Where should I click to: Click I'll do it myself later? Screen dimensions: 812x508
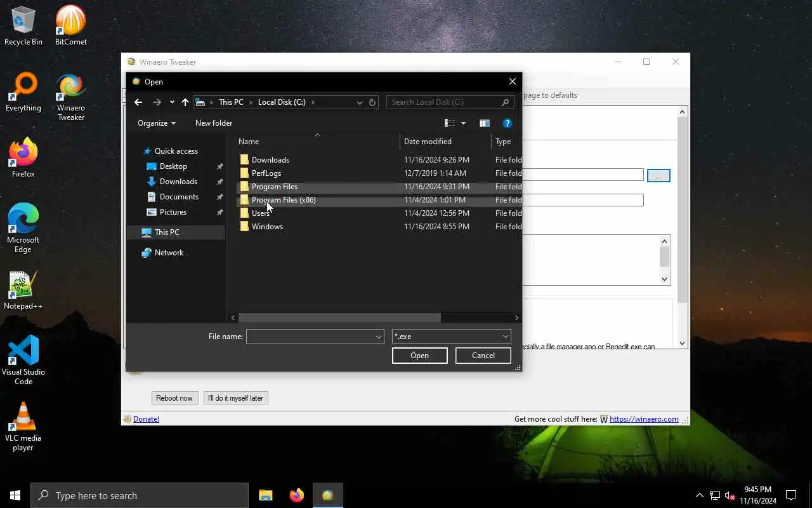[235, 398]
